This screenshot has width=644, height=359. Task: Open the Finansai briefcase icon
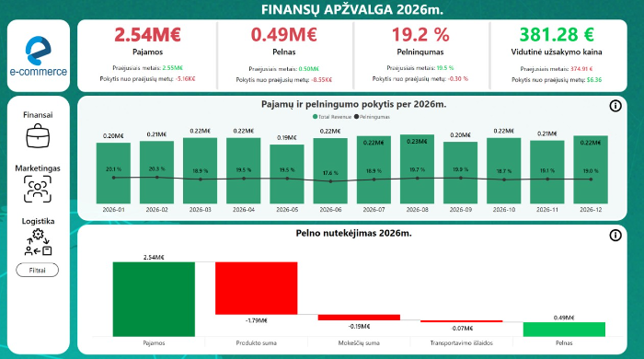(38, 136)
